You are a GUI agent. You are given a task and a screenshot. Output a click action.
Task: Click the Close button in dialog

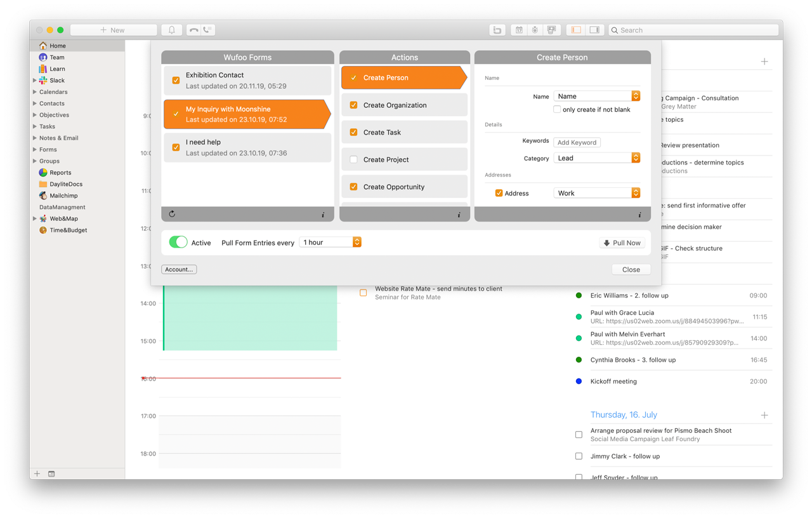pos(631,270)
